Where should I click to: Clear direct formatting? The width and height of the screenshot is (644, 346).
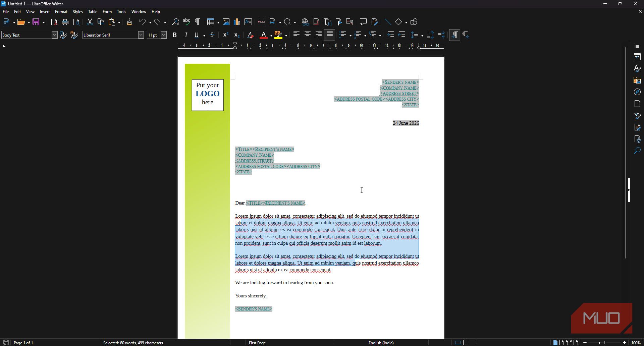(250, 35)
